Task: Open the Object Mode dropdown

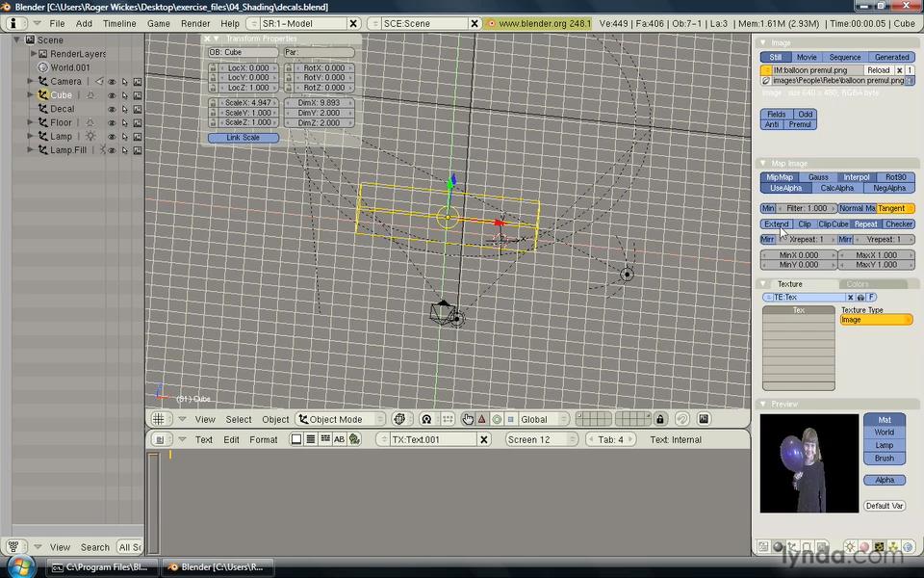Action: click(x=341, y=419)
